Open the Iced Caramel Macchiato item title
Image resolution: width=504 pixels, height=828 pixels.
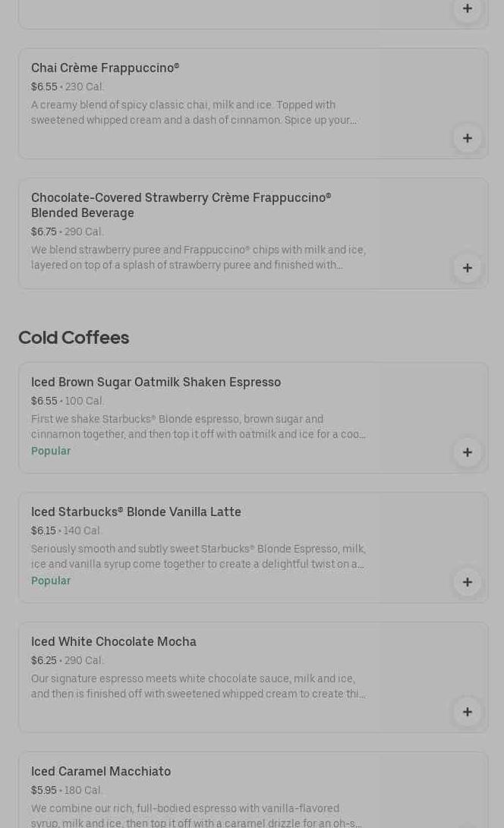click(x=100, y=772)
